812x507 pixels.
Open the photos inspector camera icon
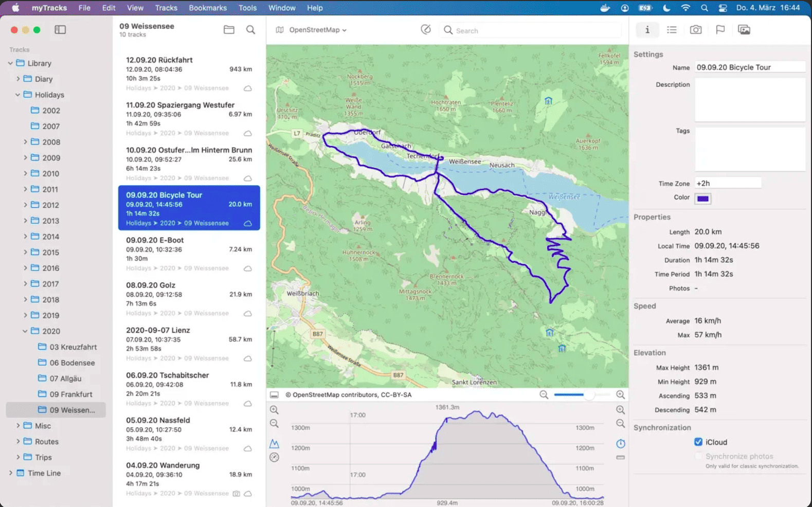pos(696,30)
